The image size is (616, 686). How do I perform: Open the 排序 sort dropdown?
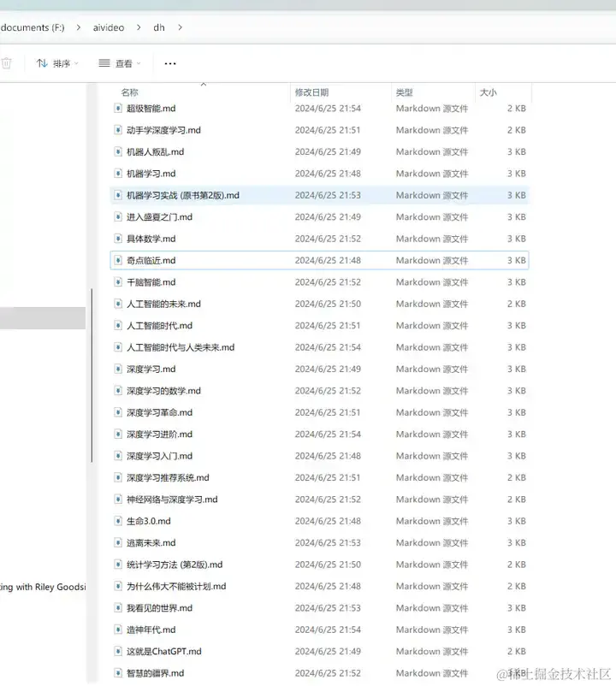pos(57,63)
